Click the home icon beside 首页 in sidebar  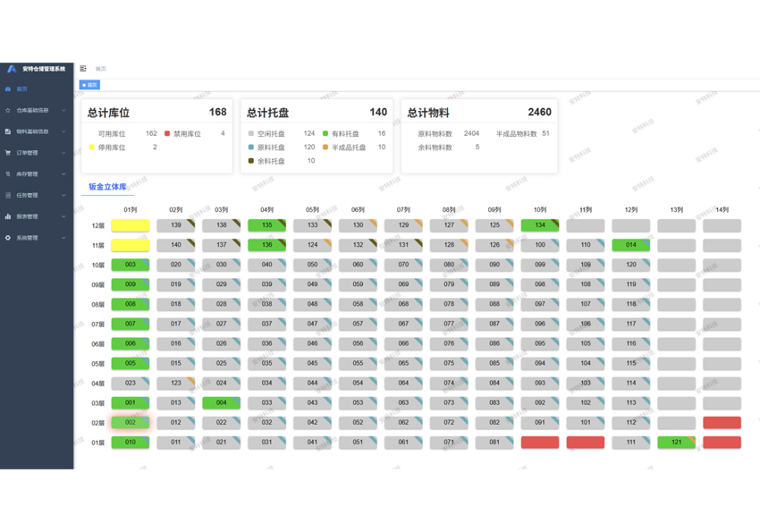(x=8, y=89)
